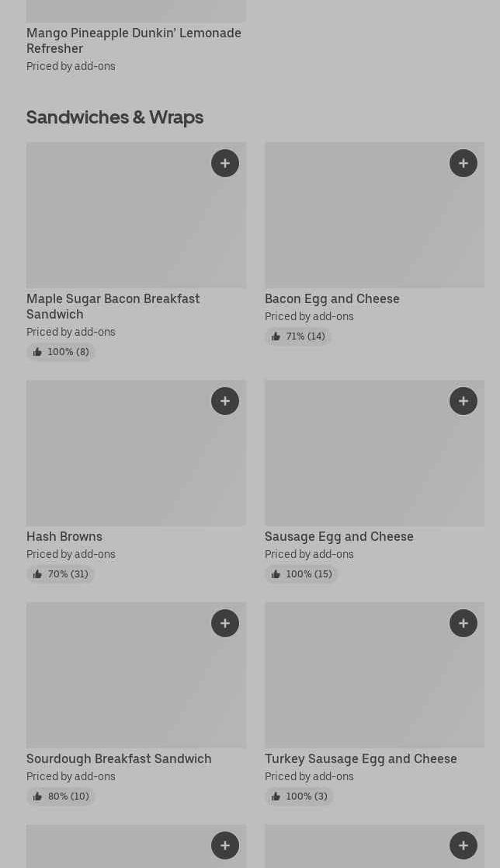This screenshot has height=868, width=500.
Task: Add Sourdough Breakfast Sandwich with plus button
Action: [225, 623]
